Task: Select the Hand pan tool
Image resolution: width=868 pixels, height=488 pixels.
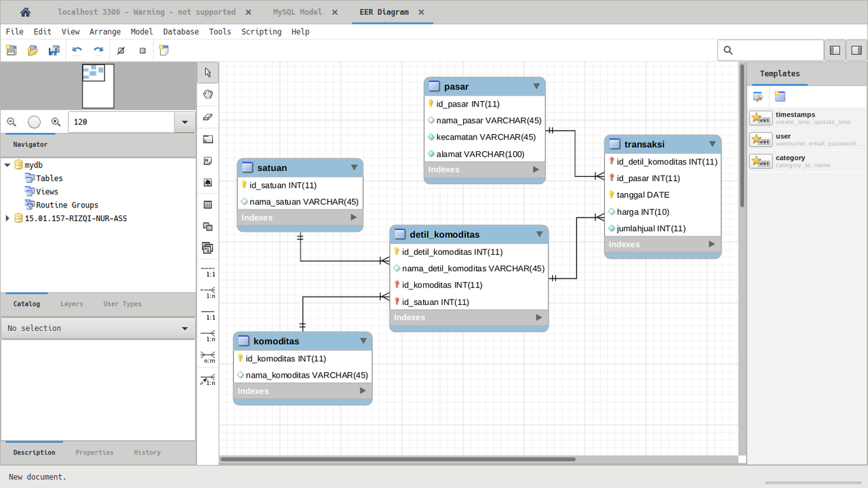Action: (x=208, y=94)
